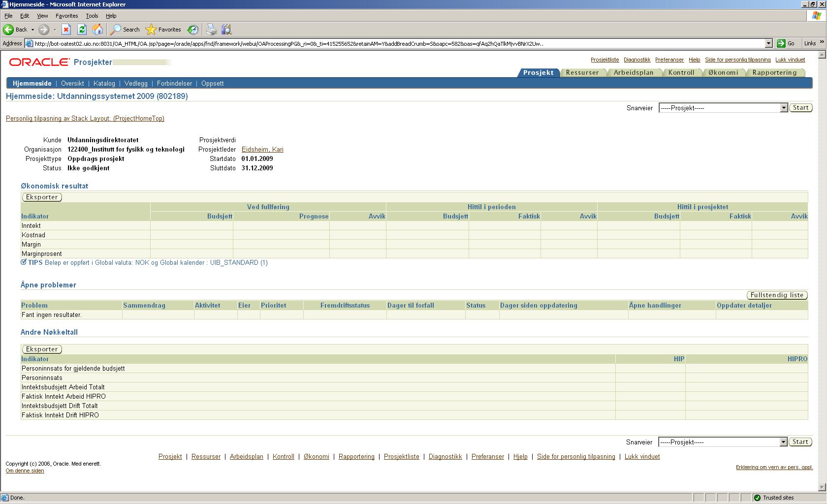Click the IE Back arrow icon
Screen dimensions: 827x504
click(x=8, y=30)
